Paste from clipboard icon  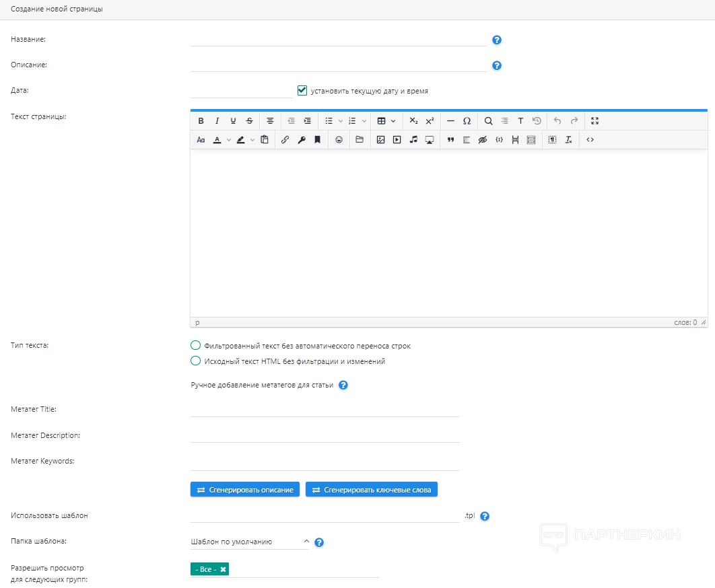coord(265,140)
